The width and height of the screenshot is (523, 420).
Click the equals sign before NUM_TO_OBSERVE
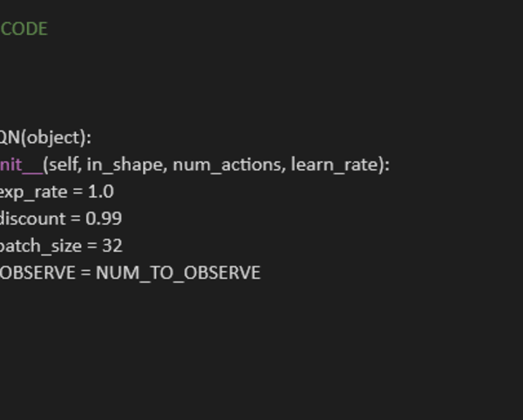click(85, 273)
